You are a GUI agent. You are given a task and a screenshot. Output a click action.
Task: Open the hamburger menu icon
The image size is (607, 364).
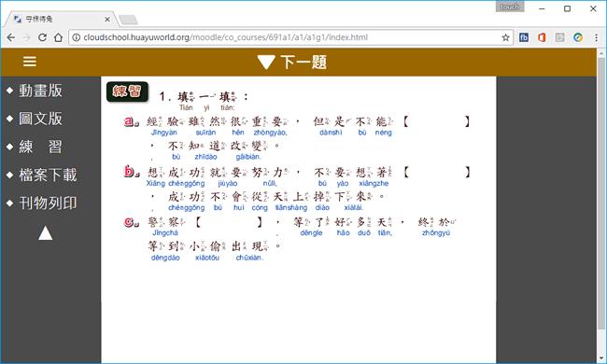(x=30, y=62)
